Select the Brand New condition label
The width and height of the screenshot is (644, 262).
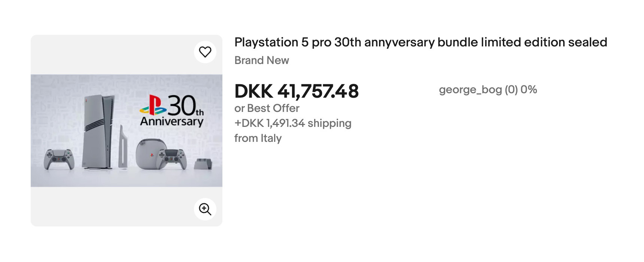[x=261, y=60]
